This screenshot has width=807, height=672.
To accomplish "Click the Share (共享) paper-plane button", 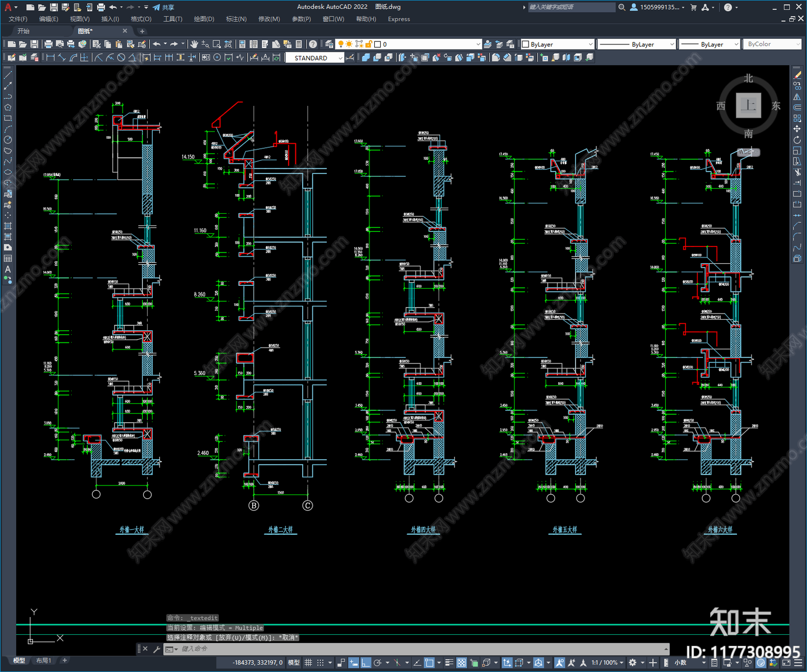I will click(163, 7).
